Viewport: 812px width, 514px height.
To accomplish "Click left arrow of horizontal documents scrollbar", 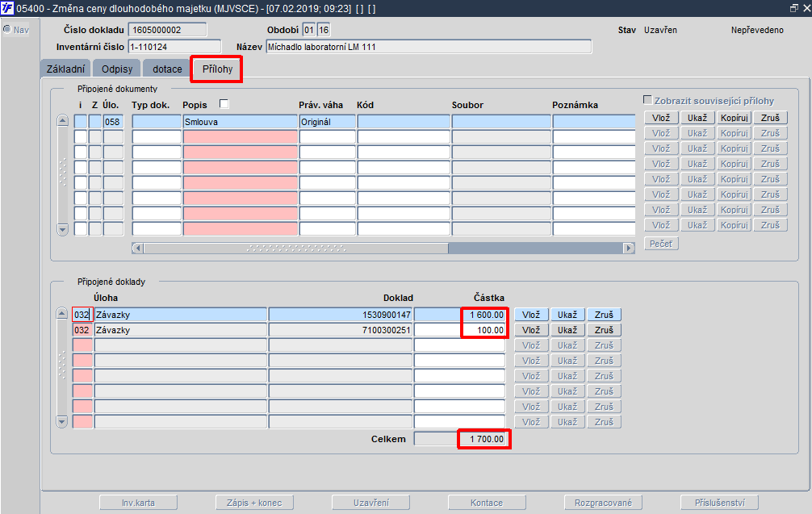I will 137,248.
